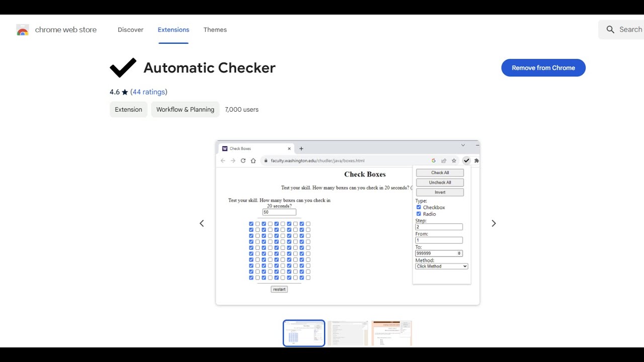Open the 44 ratings link
Screen dimensions: 644x362
coord(149,92)
